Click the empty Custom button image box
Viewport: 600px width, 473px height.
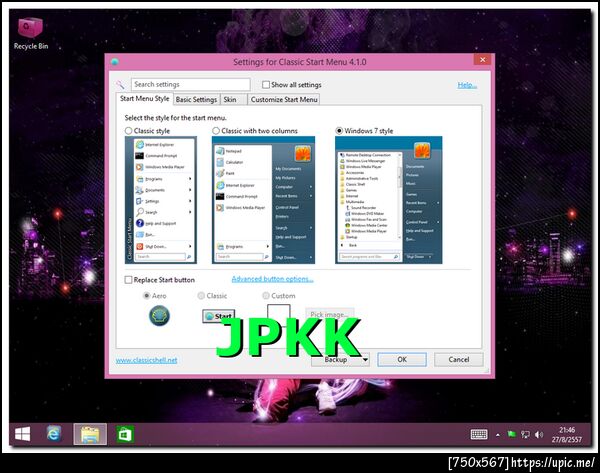(x=279, y=314)
